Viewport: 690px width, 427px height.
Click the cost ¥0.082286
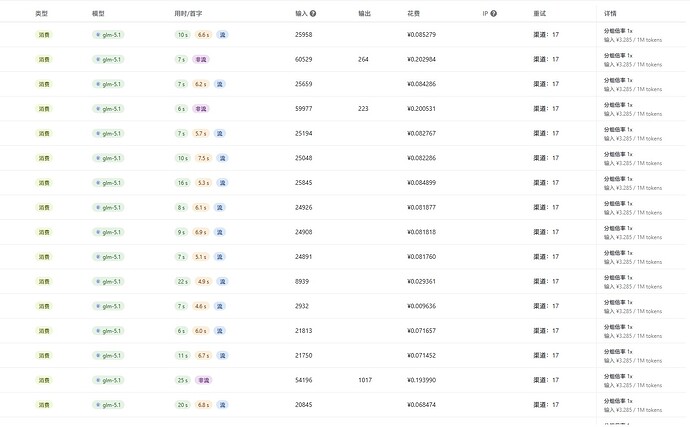tap(422, 158)
